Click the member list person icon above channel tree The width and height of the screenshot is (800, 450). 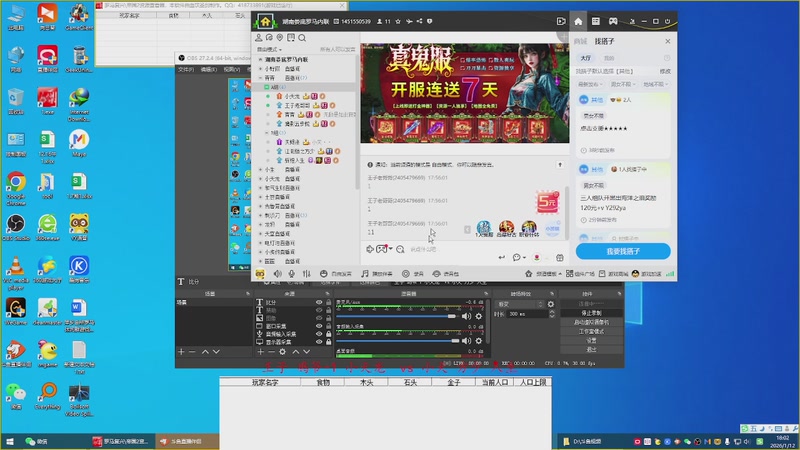(x=259, y=38)
